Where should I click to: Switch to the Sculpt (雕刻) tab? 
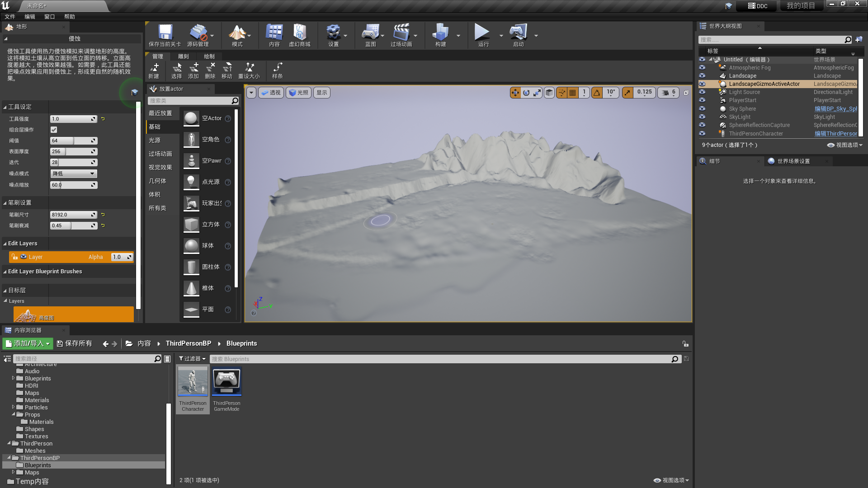[x=184, y=56]
